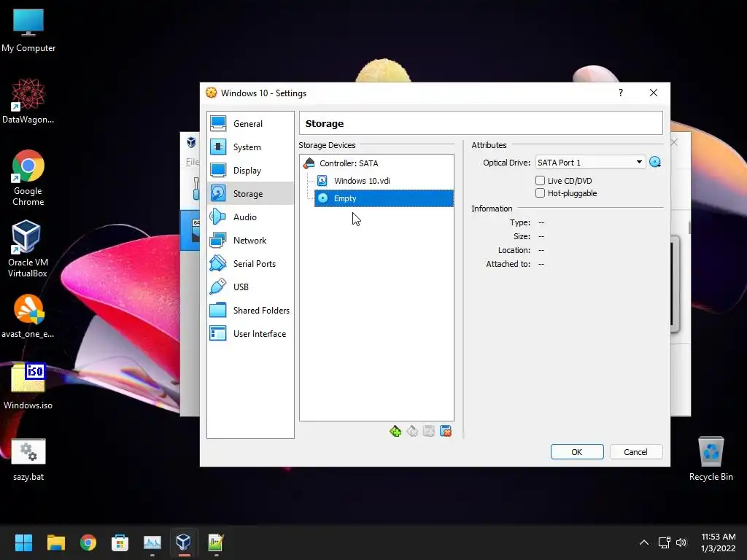Click the notepad taskbar icon
The image size is (747, 560).
tap(216, 542)
